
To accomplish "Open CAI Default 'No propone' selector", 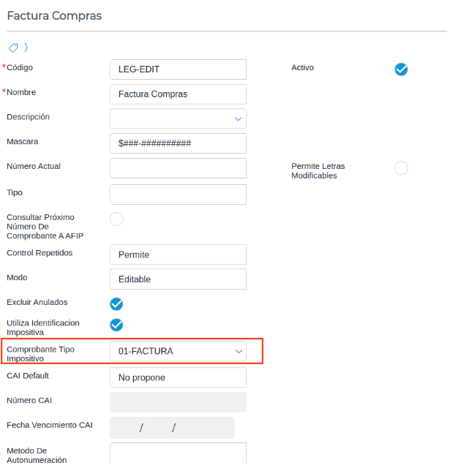I will coord(178,377).
